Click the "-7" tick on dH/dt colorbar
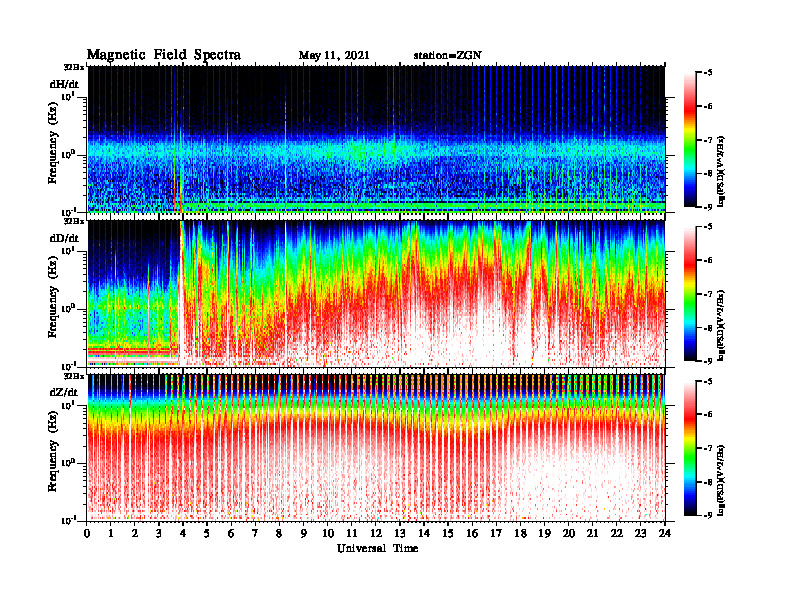The image size is (792, 612). 707,140
